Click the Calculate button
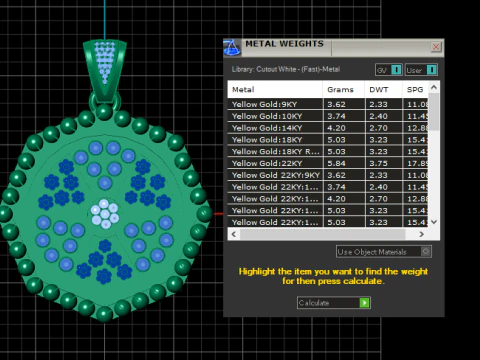 coord(334,303)
